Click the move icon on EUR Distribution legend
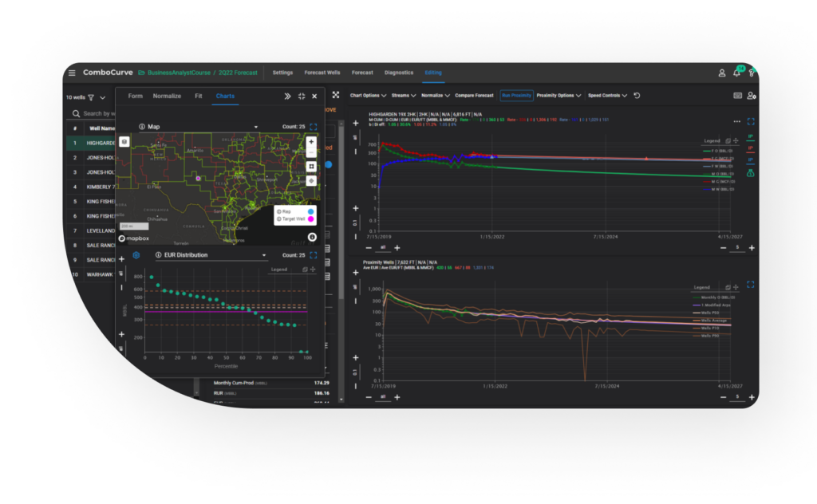This screenshot has height=504, width=817. pos(313,270)
